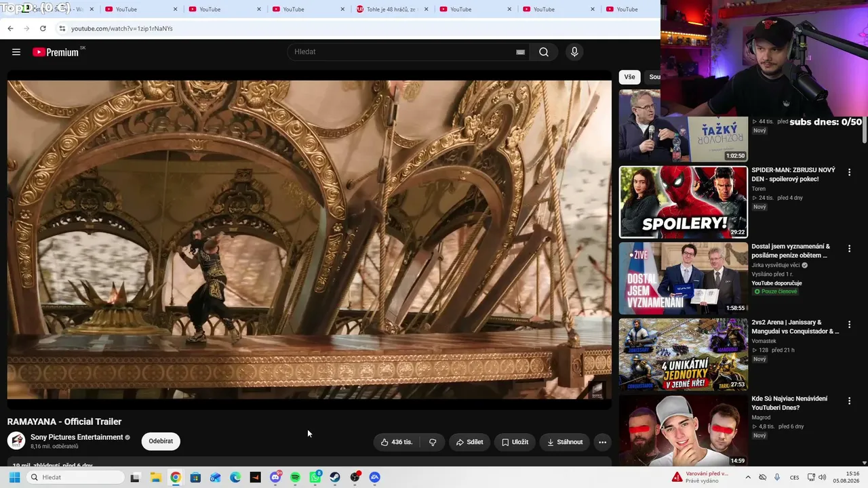Open the on-screen keyboard in search box
Viewport: 868px width, 488px height.
pos(520,52)
